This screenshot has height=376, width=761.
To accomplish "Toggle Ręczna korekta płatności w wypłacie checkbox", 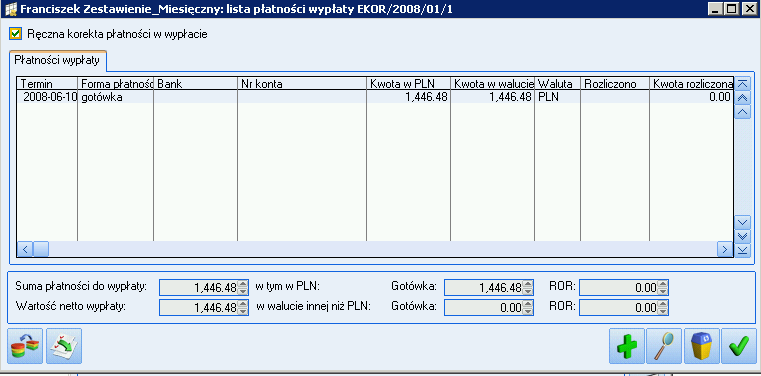I will point(16,34).
